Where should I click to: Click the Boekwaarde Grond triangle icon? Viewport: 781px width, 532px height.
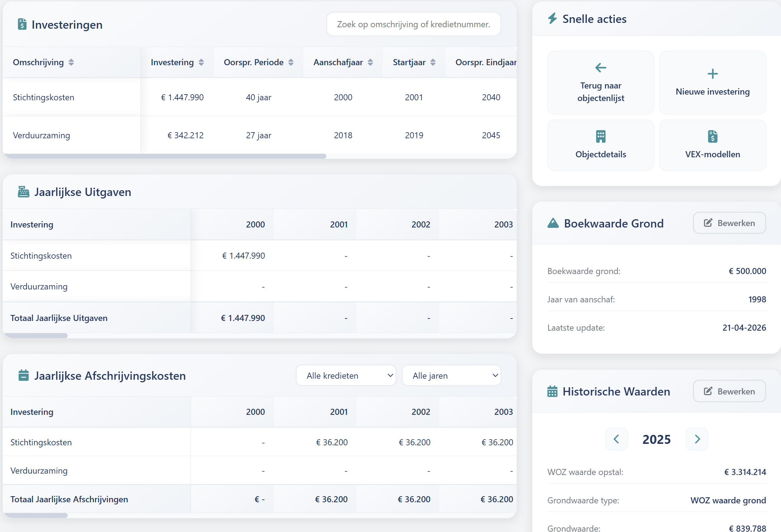point(552,223)
